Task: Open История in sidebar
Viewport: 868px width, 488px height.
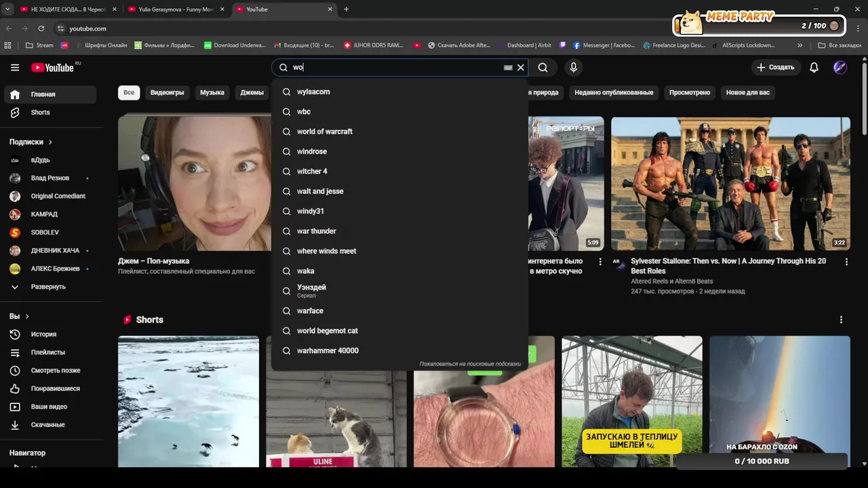Action: [50, 334]
